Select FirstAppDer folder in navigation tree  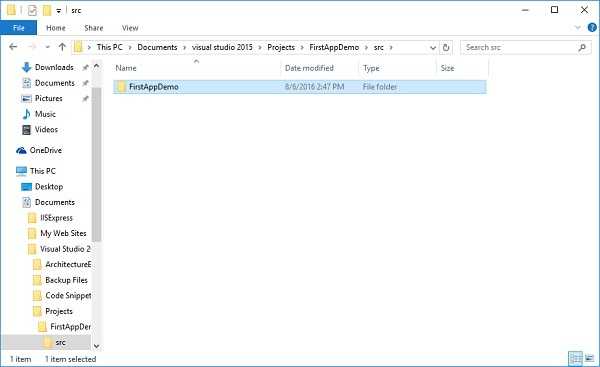(70, 327)
